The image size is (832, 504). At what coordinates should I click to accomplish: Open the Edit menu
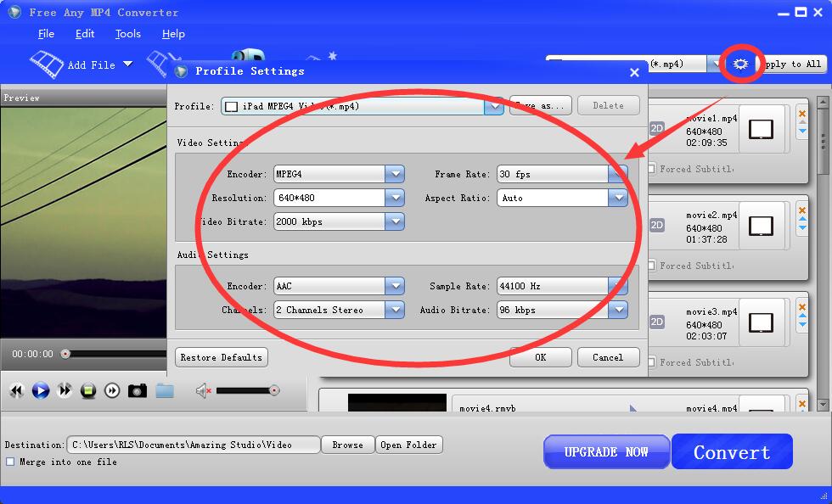coord(85,34)
